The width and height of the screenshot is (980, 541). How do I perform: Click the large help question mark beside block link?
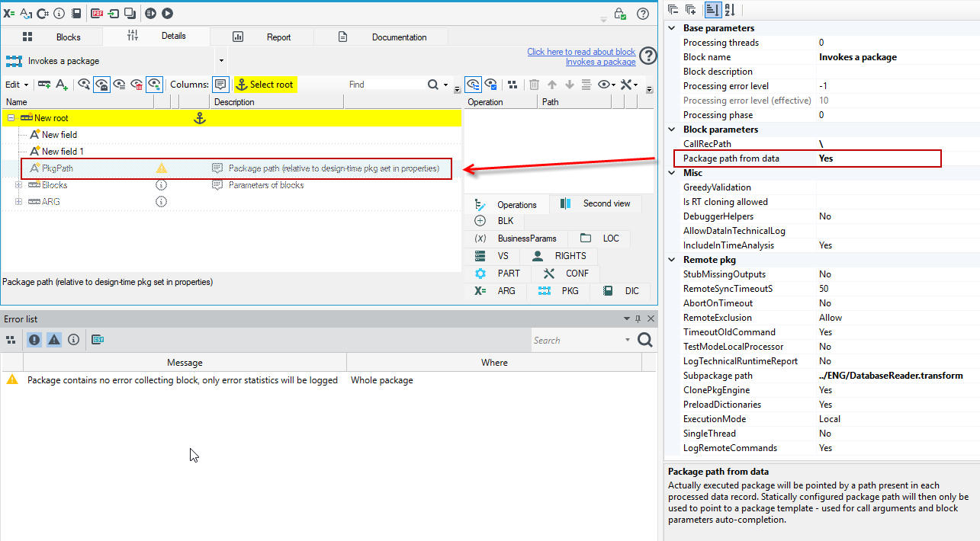647,56
